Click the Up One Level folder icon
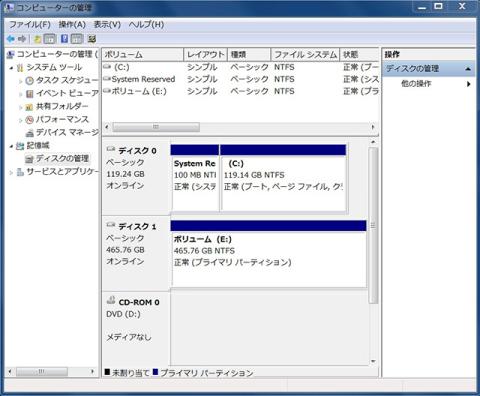Viewport: 480px width, 396px height. point(37,39)
